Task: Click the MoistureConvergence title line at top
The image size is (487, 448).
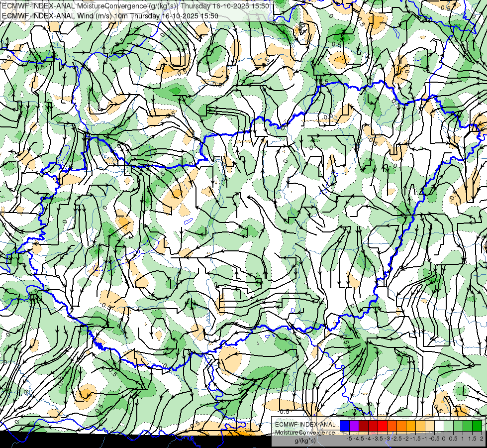Action: (x=135, y=6)
